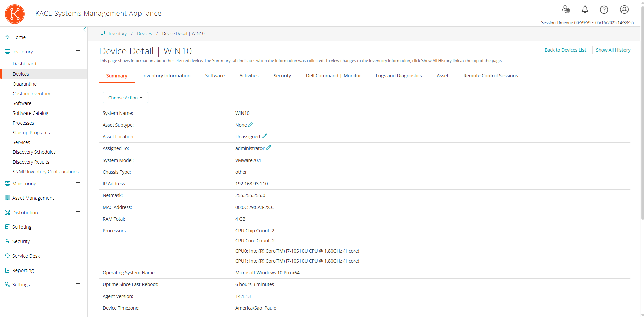Open the notifications bell icon
The width and height of the screenshot is (644, 317).
point(585,10)
